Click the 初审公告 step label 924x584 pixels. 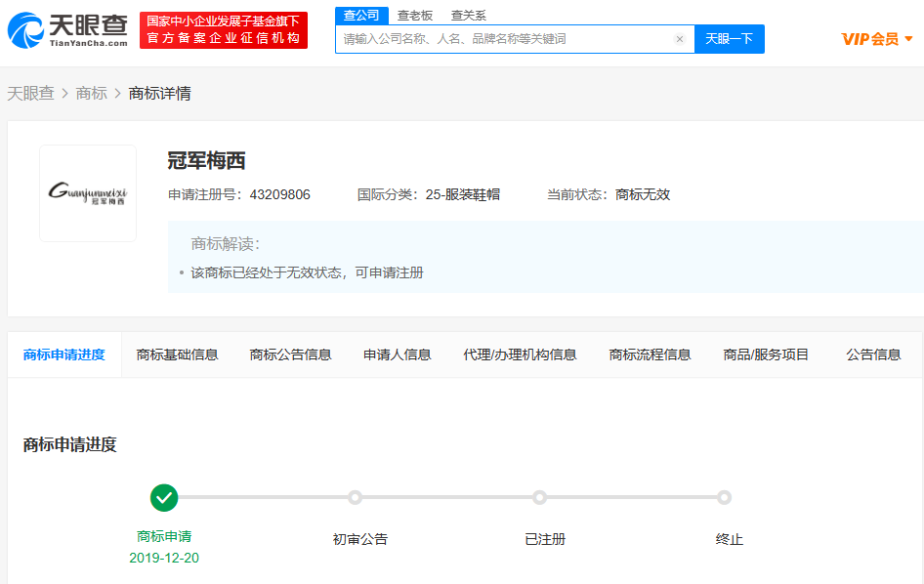(x=360, y=539)
